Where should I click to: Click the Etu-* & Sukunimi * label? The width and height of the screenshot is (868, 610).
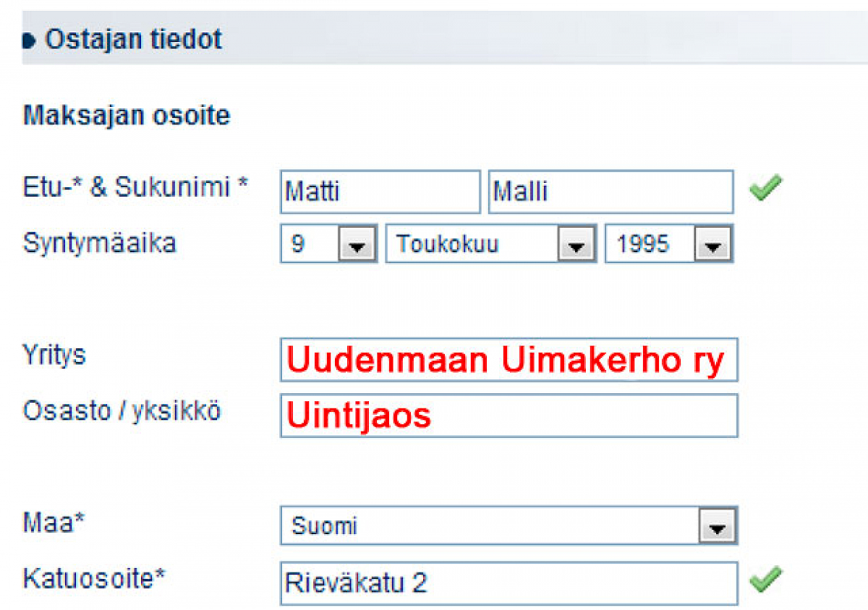point(136,187)
